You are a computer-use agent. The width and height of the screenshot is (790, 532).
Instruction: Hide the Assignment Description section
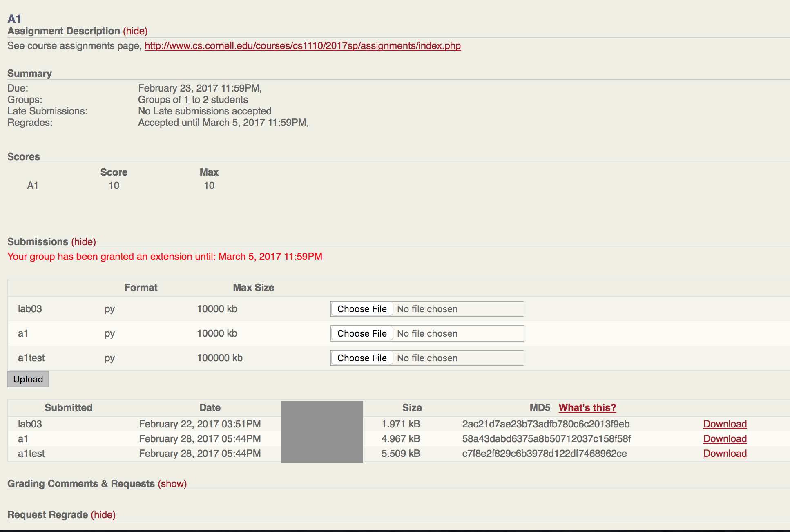pyautogui.click(x=135, y=31)
